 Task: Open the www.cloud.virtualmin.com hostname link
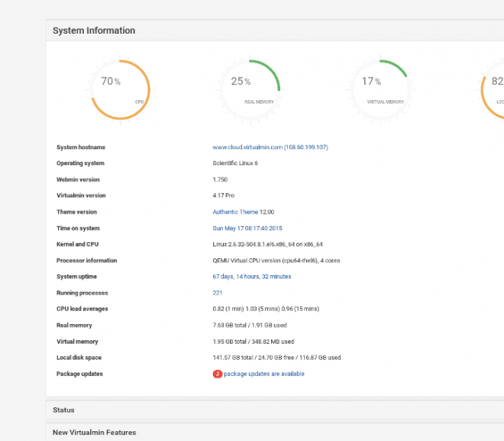tap(270, 148)
